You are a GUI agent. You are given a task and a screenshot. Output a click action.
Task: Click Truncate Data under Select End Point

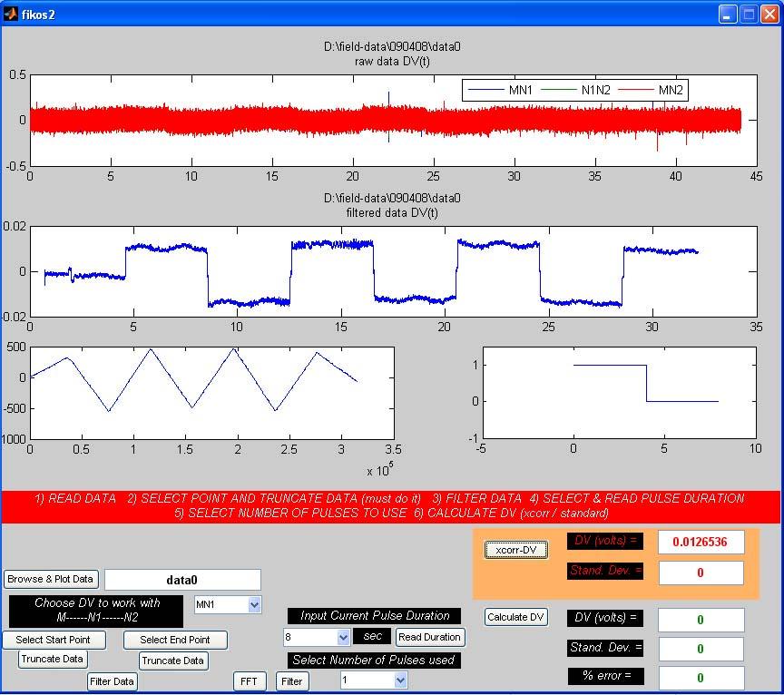coord(173,661)
